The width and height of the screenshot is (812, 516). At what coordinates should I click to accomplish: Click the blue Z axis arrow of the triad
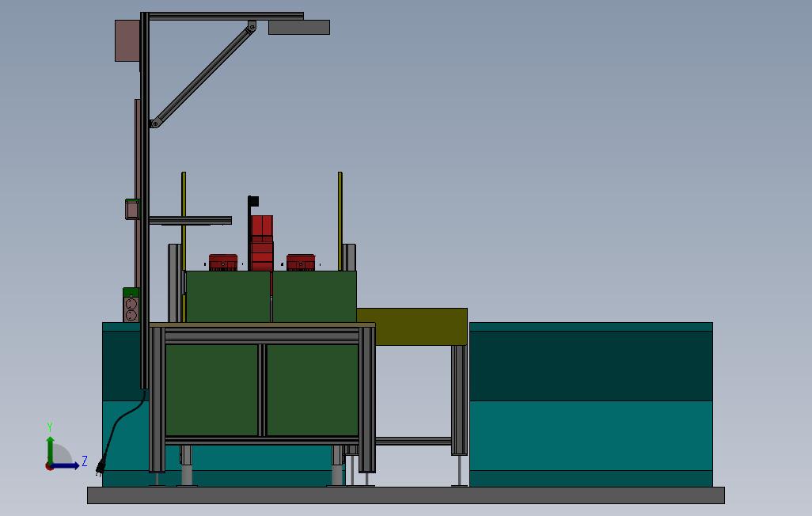(x=65, y=466)
